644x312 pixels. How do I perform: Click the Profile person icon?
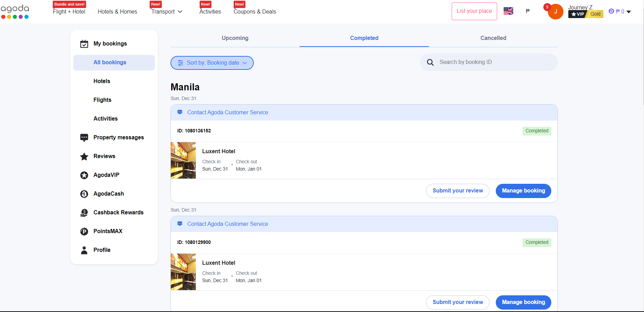[x=84, y=250]
